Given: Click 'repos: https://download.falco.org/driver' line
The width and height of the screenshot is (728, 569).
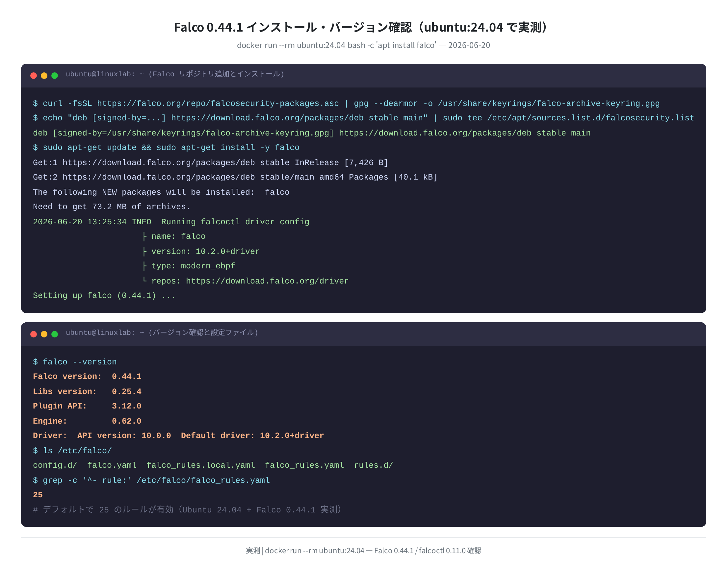Looking at the screenshot, I should 245,282.
